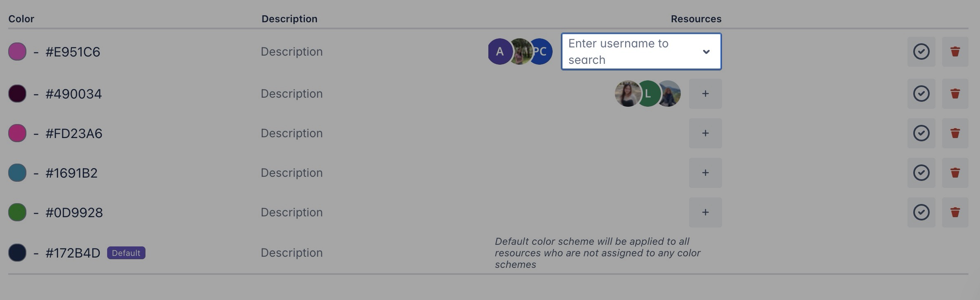Viewport: 980px width, 300px height.
Task: Click the Default badge next to #172B4D
Action: coord(127,253)
